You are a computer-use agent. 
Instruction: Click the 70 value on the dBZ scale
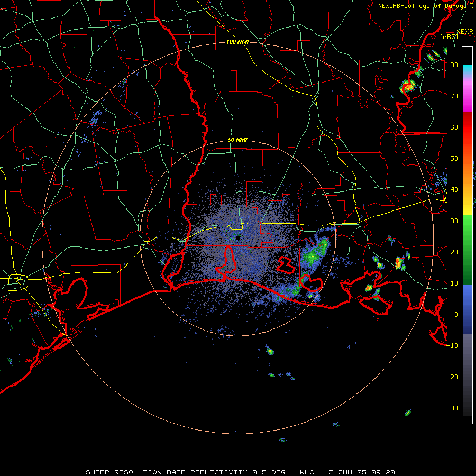[x=454, y=96]
